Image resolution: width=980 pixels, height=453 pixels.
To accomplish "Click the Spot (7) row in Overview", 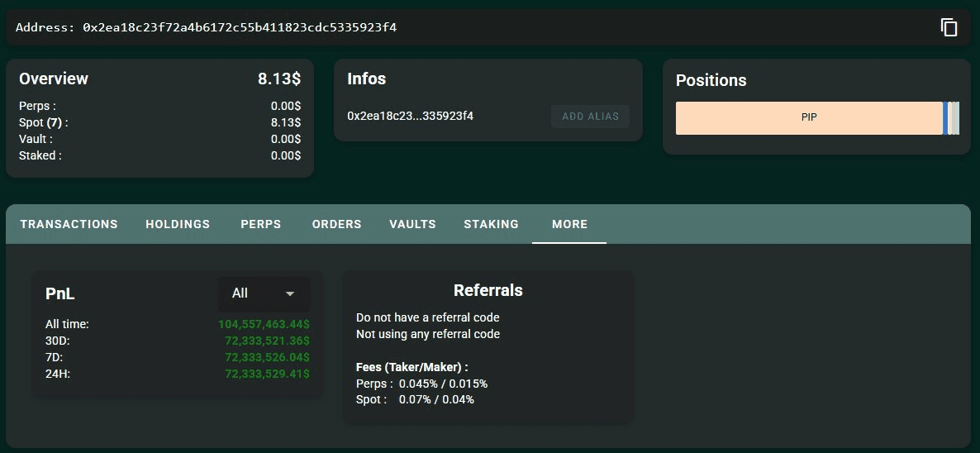I will [x=44, y=122].
